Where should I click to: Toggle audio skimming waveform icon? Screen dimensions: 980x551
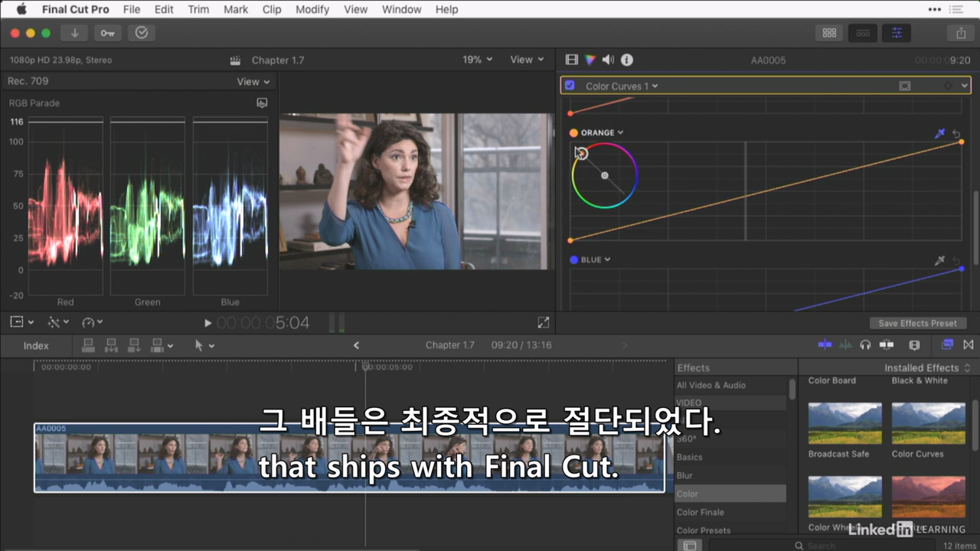point(845,345)
